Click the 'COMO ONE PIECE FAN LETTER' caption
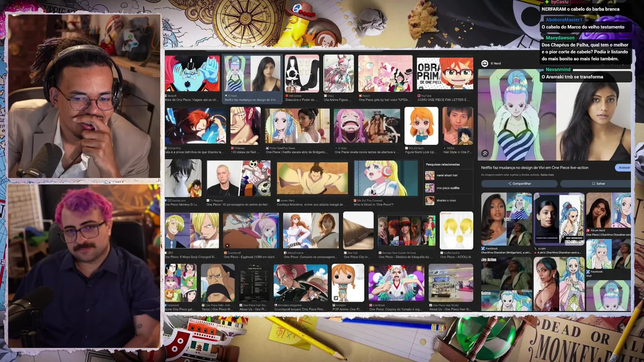Viewport: 644px width, 362px height. point(445,100)
